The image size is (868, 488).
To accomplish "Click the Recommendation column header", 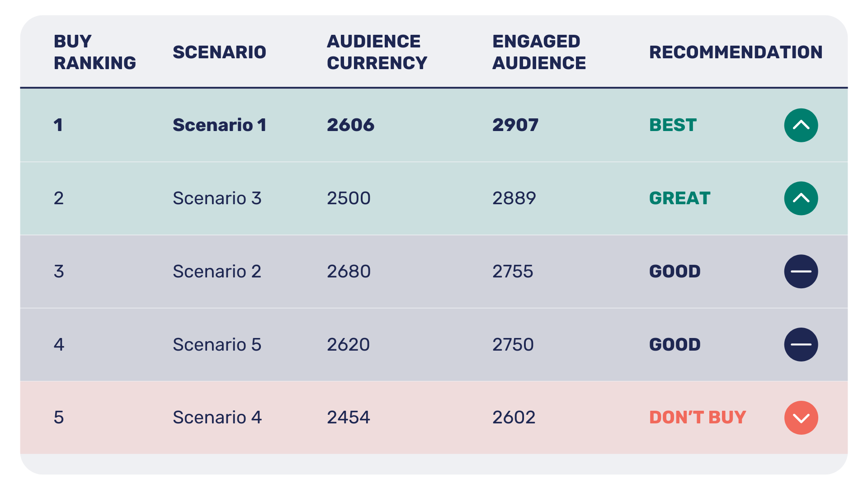I will pos(736,52).
